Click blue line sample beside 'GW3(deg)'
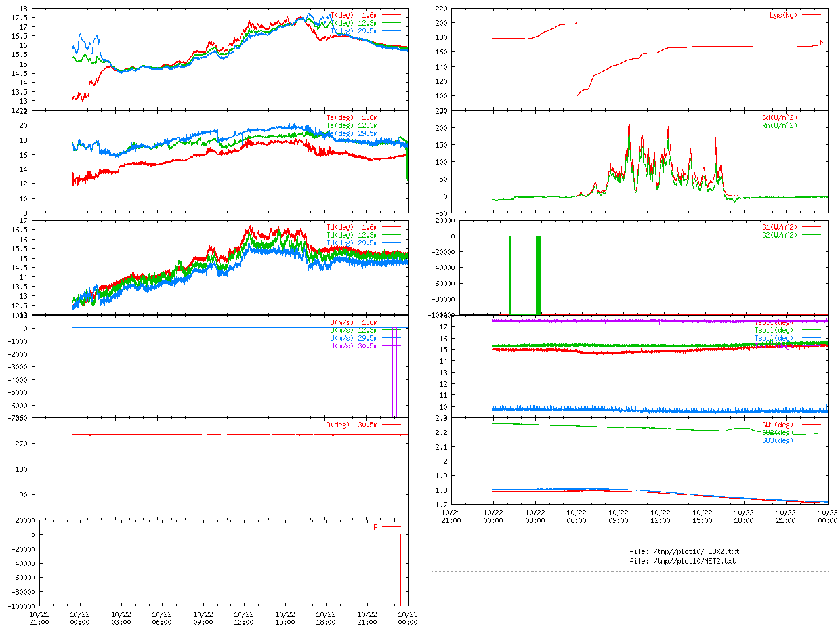Viewport: 840px width, 630px height. click(811, 440)
